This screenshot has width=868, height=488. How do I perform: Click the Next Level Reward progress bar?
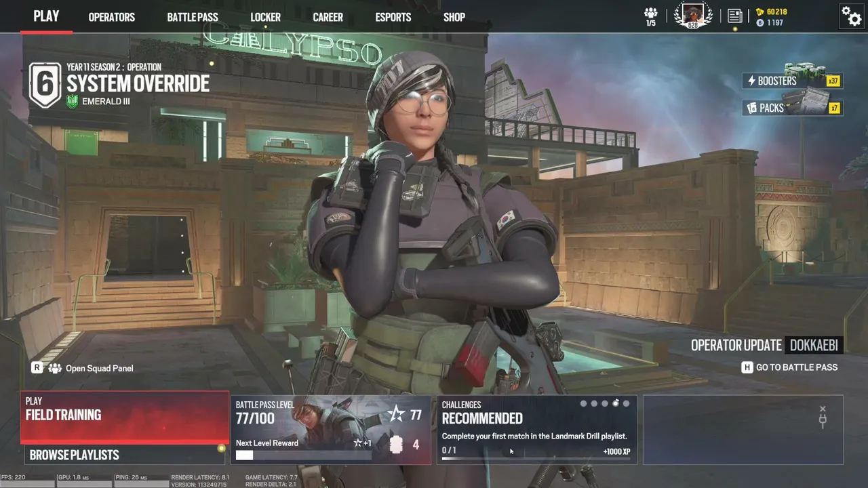[x=303, y=455]
